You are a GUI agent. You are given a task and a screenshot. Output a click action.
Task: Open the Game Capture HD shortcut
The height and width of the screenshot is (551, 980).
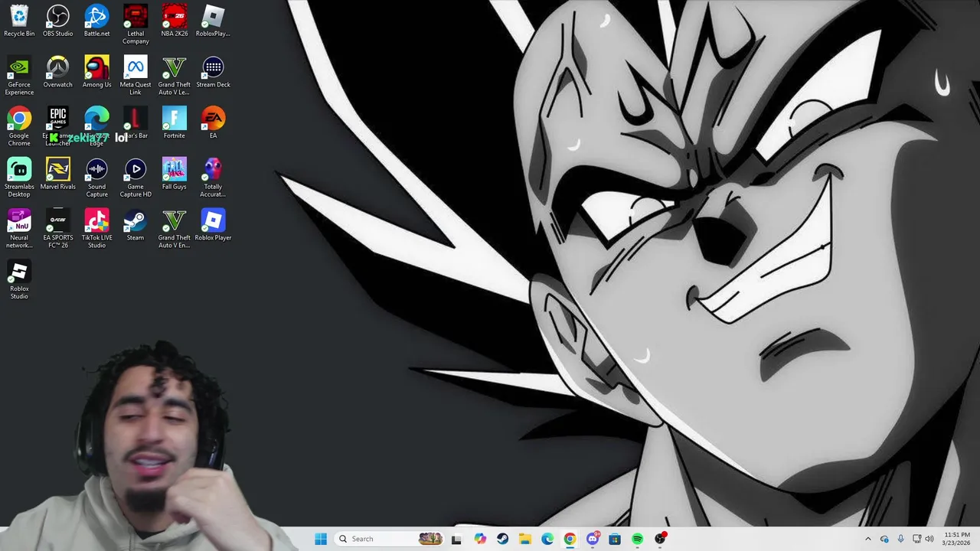[136, 178]
